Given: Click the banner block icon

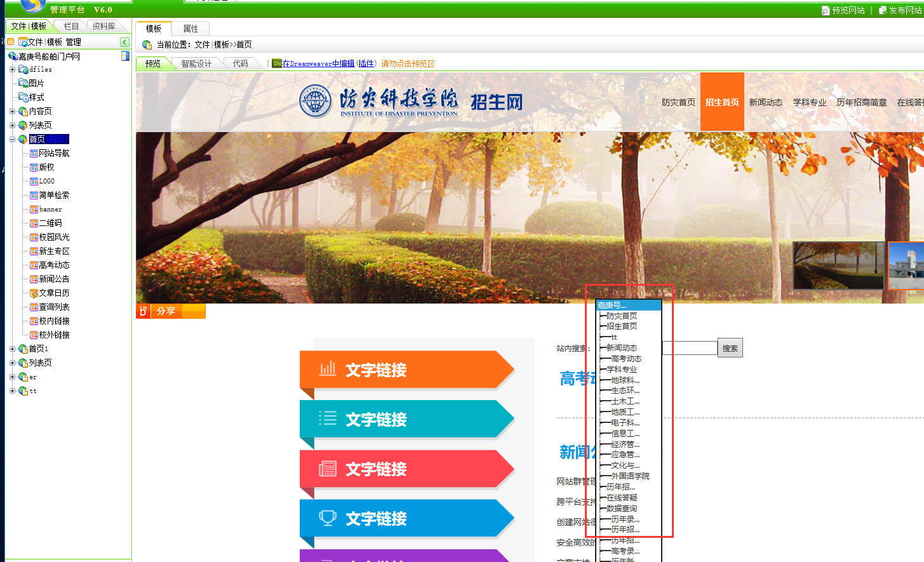Looking at the screenshot, I should (34, 209).
